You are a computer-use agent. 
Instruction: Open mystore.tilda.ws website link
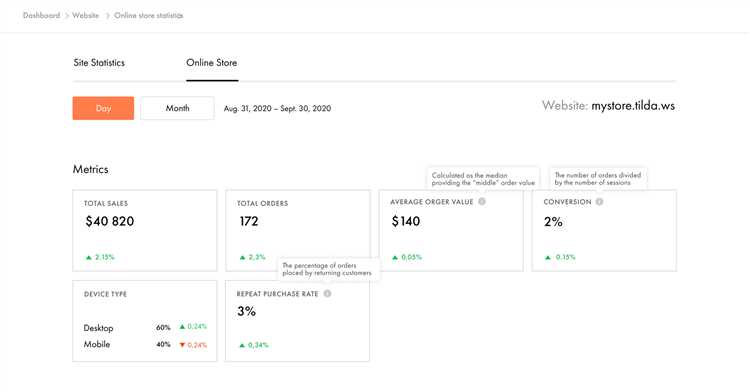633,106
